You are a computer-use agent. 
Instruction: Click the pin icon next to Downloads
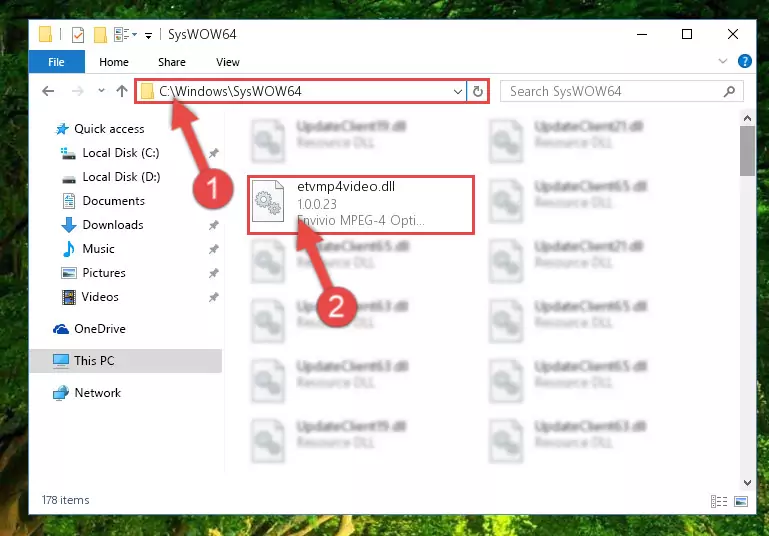(x=213, y=226)
